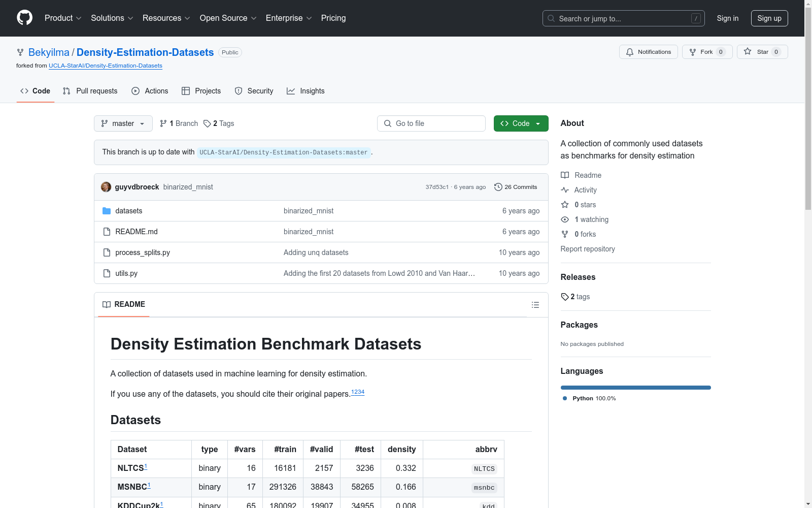Switch to the Actions tab

pyautogui.click(x=150, y=91)
